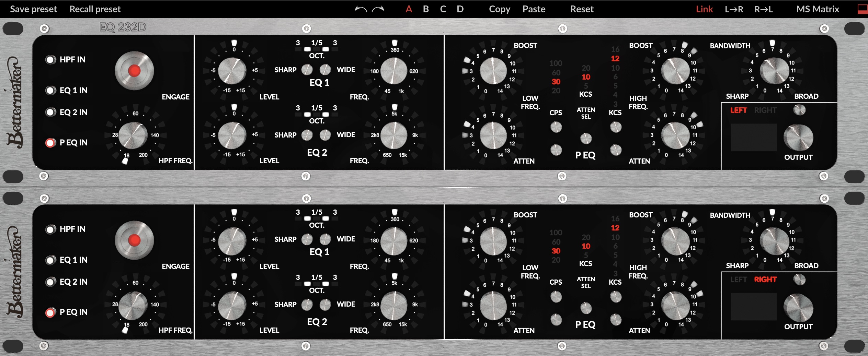868x356 pixels.
Task: Click BANDWIDTH knob on top unit
Action: pos(774,71)
